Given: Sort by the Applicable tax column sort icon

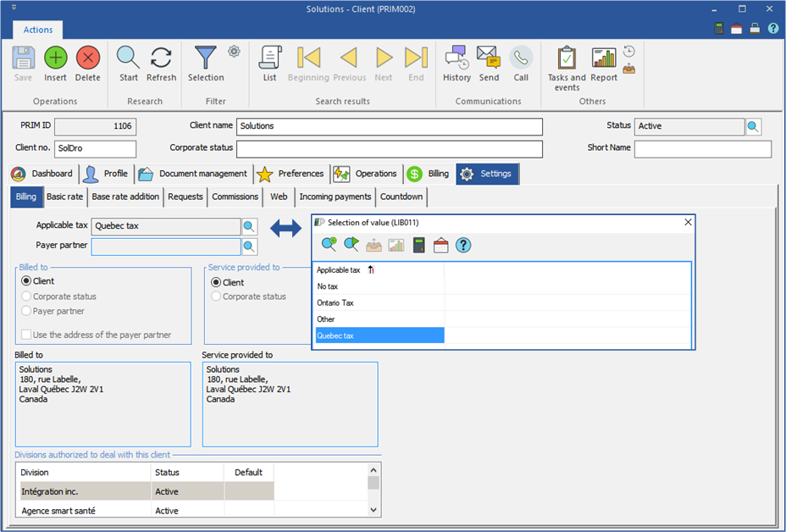Looking at the screenshot, I should (x=371, y=269).
